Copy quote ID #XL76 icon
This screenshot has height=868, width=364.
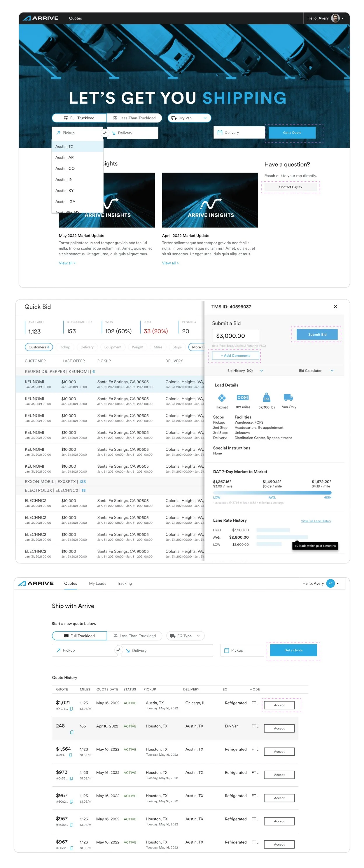71,709
